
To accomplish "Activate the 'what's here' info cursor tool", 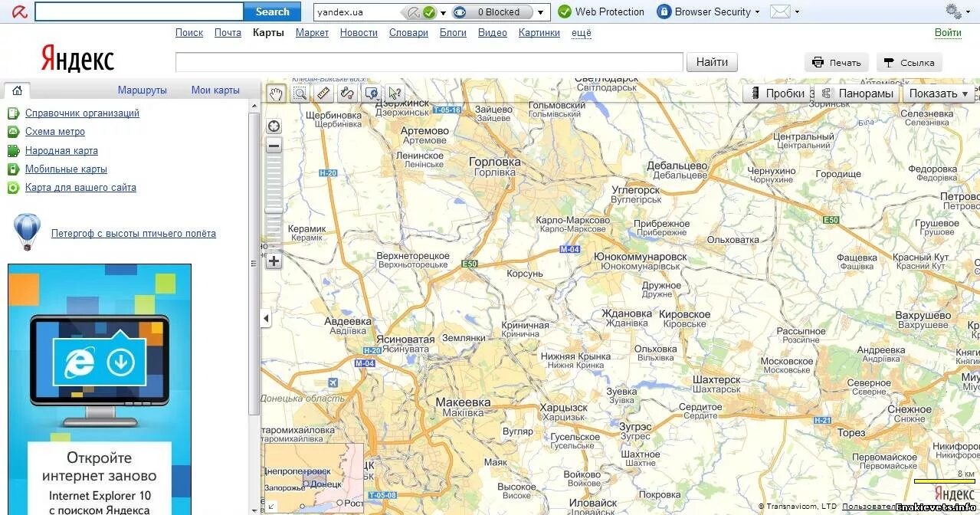I will click(x=395, y=93).
